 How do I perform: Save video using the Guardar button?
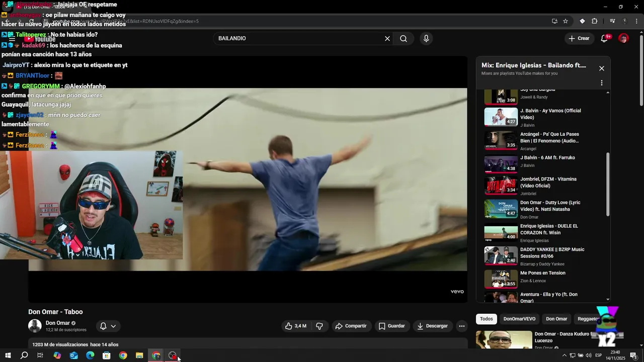pos(392,326)
